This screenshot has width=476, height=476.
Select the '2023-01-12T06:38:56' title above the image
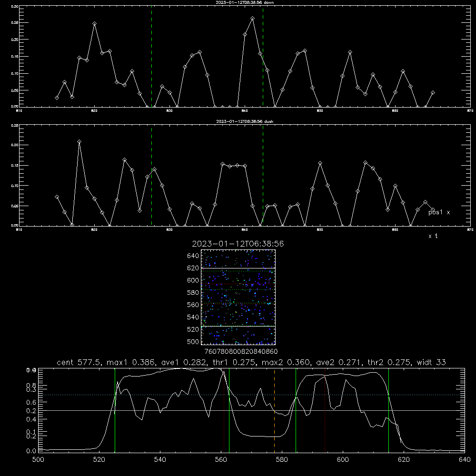pyautogui.click(x=238, y=244)
